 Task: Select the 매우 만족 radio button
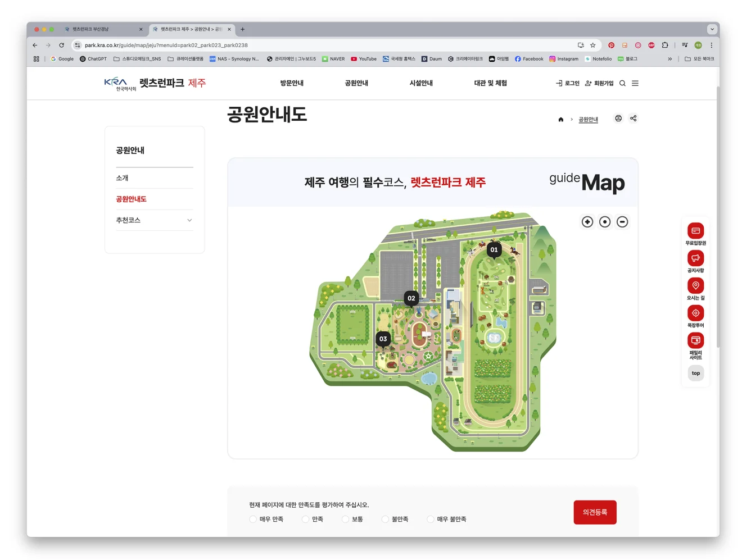[253, 519]
